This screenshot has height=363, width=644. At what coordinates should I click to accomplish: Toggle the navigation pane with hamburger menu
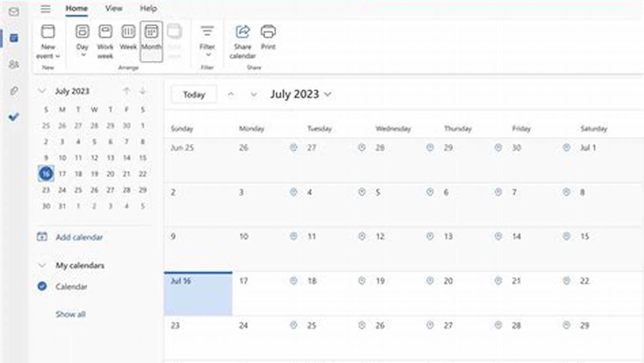[46, 9]
